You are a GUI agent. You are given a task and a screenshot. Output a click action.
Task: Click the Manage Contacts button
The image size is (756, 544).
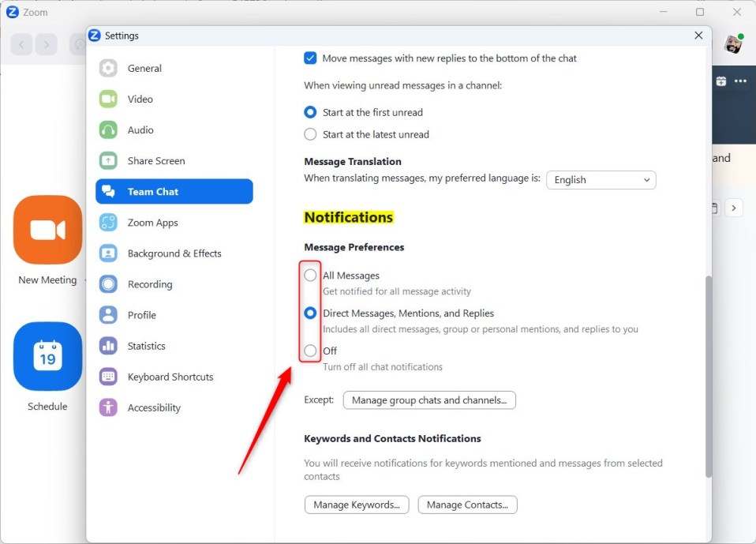tap(467, 505)
